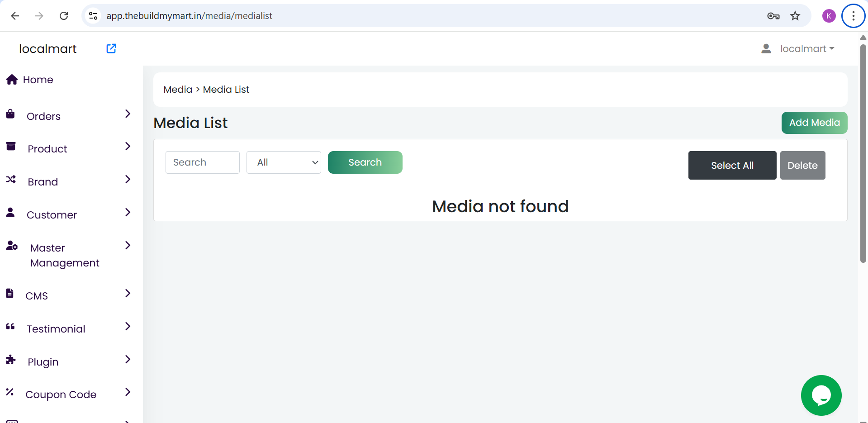
Task: Click the Brand shuffle icon
Action: [11, 180]
